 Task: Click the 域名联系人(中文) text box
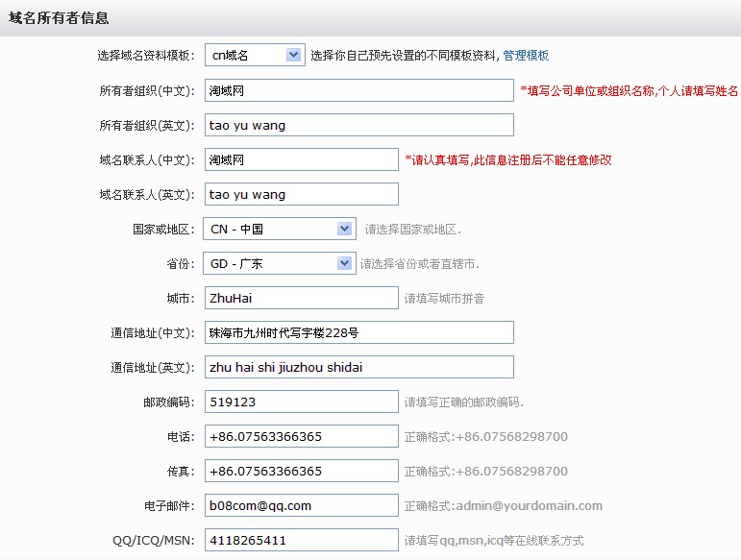301,159
